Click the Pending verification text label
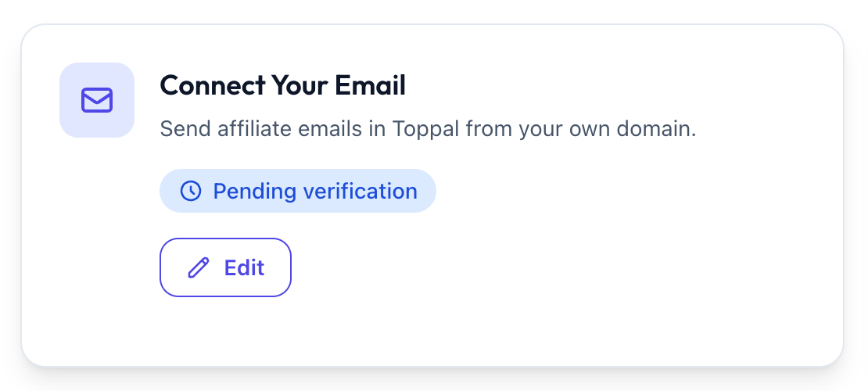The width and height of the screenshot is (868, 391). (x=315, y=192)
